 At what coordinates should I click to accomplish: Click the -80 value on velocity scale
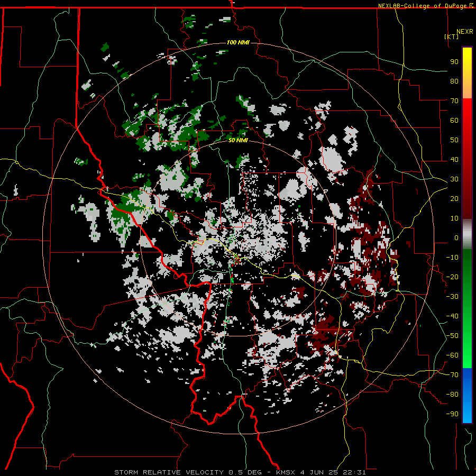(452, 395)
